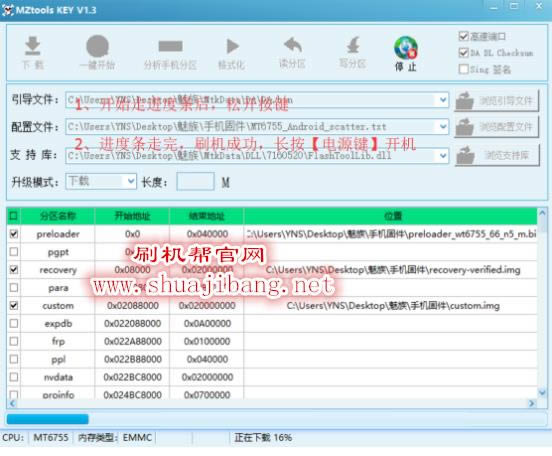This screenshot has height=456, width=552.
Task: Click the preloader end address 0x040000
Action: coord(207,234)
